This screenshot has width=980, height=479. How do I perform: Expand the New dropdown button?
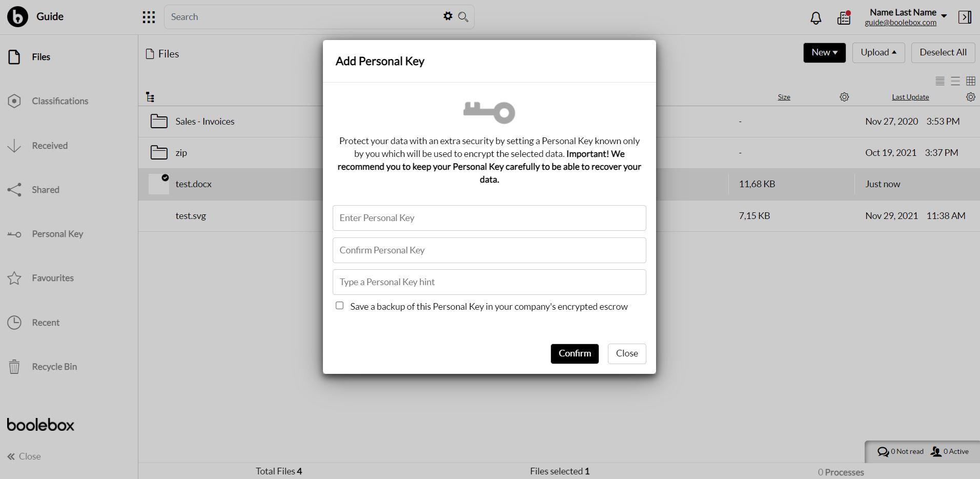824,53
